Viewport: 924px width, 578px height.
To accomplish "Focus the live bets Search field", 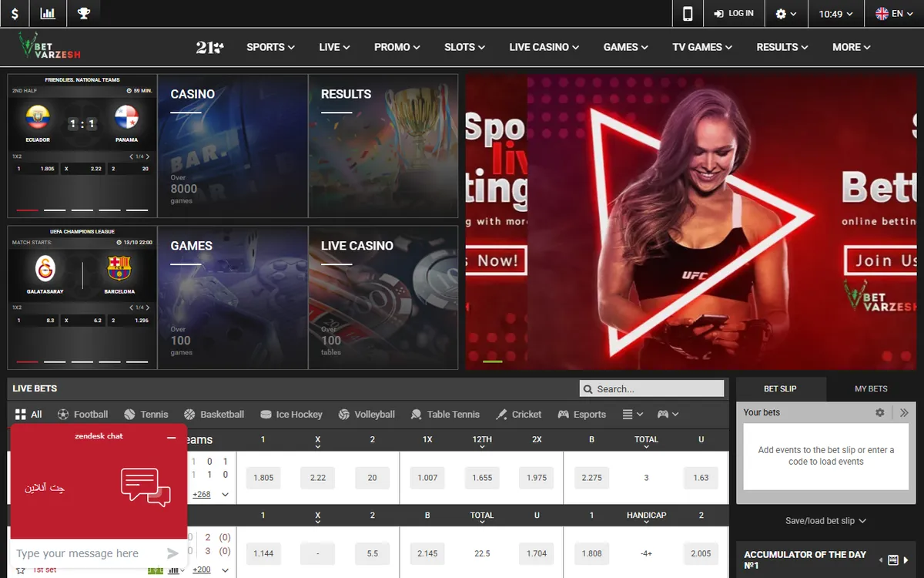I will click(x=652, y=388).
